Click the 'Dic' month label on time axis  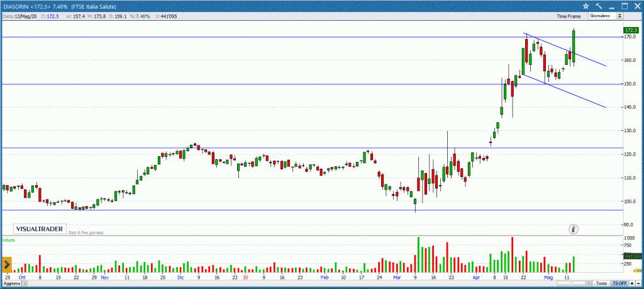point(180,278)
